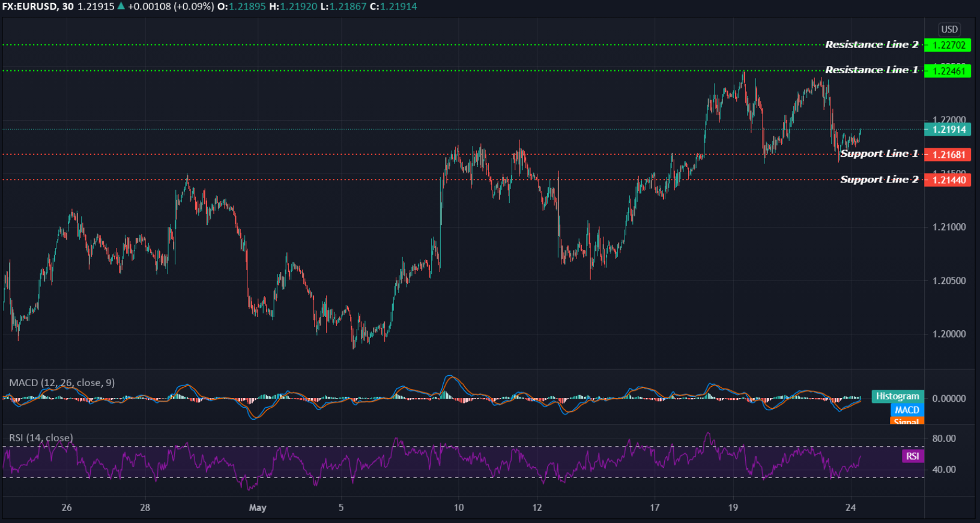Click date 28 on time axis
The height and width of the screenshot is (523, 980).
[x=145, y=507]
